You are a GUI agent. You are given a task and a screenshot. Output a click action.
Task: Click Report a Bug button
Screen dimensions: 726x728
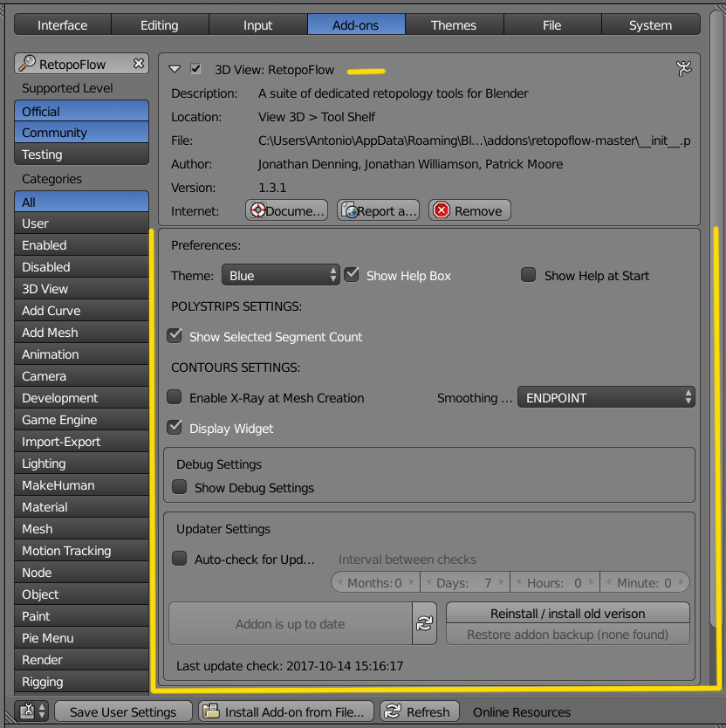[x=378, y=210]
